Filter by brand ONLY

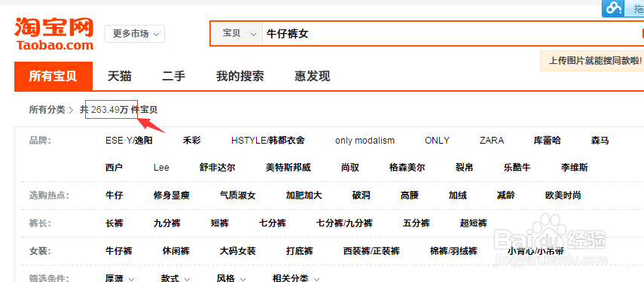click(x=437, y=141)
